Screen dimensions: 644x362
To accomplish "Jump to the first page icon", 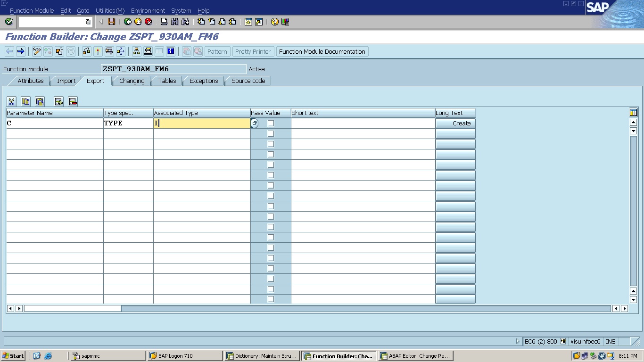I will (201, 22).
